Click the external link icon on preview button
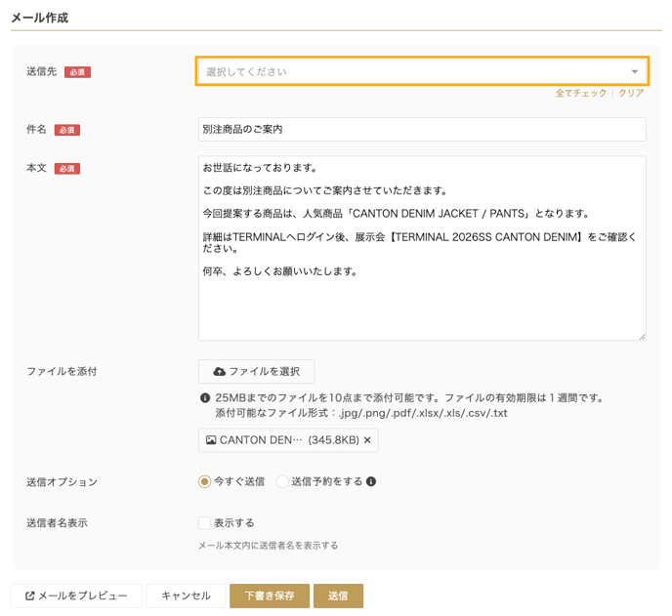 (29, 595)
